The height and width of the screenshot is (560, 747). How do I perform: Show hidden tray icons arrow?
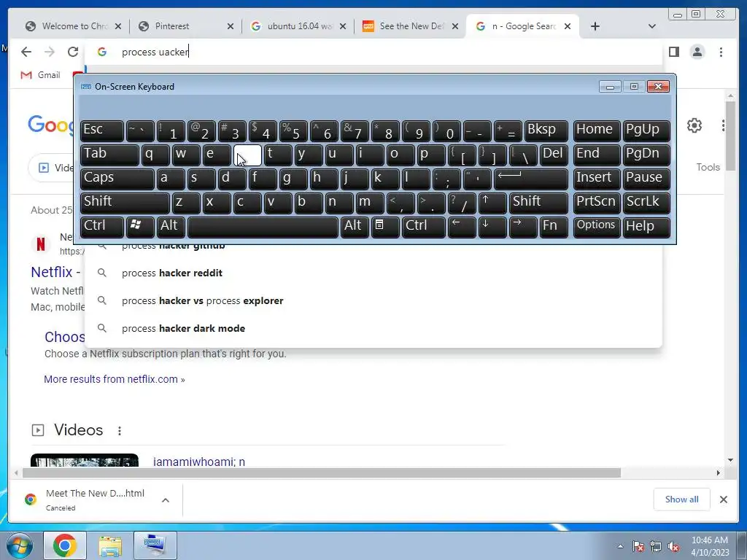pyautogui.click(x=620, y=547)
